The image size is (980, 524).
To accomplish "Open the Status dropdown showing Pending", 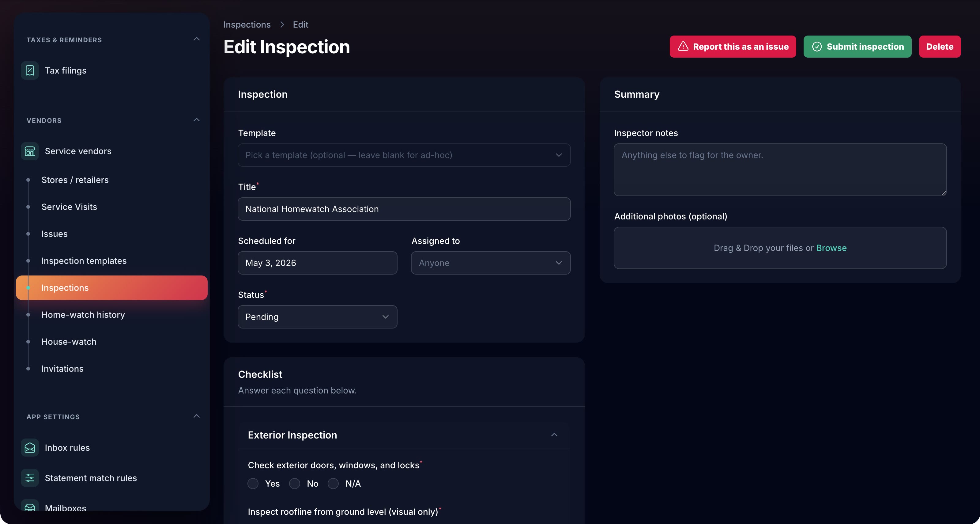I will [x=317, y=317].
